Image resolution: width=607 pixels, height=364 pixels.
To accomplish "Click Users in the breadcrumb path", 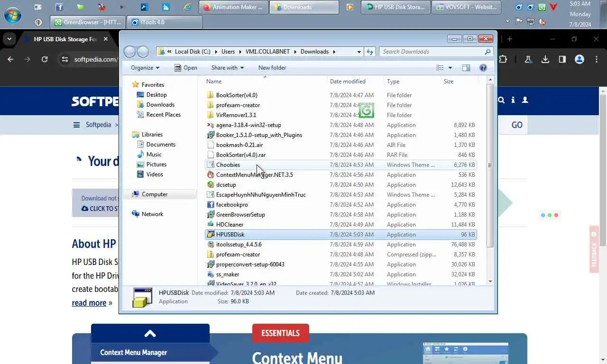I will coord(228,52).
